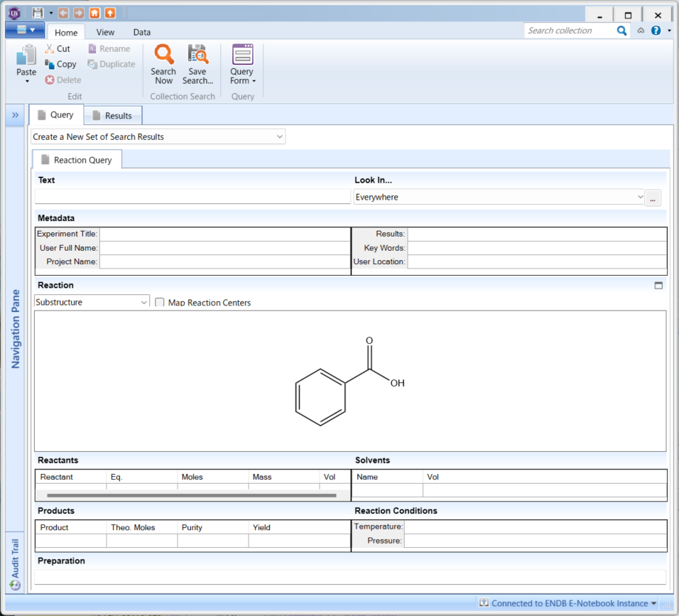The width and height of the screenshot is (679, 616).
Task: Click the Cut scissors icon
Action: [x=50, y=49]
